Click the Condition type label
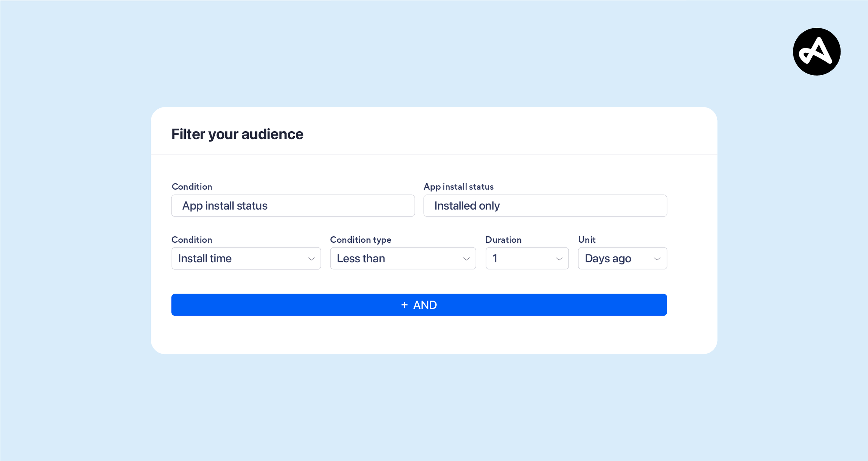 [360, 239]
